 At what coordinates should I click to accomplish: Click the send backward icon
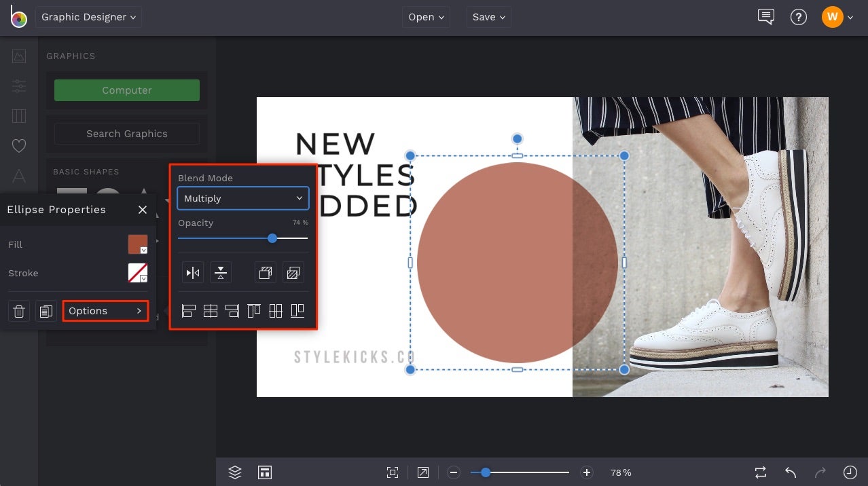coord(293,272)
